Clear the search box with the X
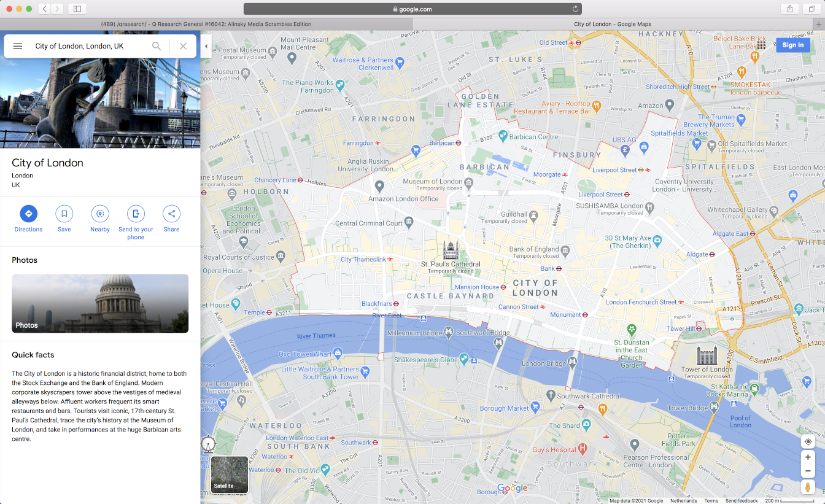This screenshot has height=504, width=825. [183, 46]
